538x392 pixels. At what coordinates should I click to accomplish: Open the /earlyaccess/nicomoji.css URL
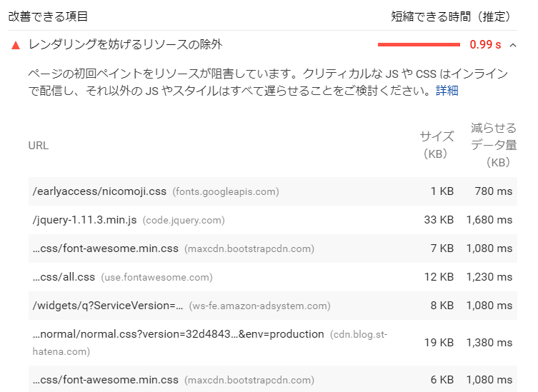[x=99, y=191]
